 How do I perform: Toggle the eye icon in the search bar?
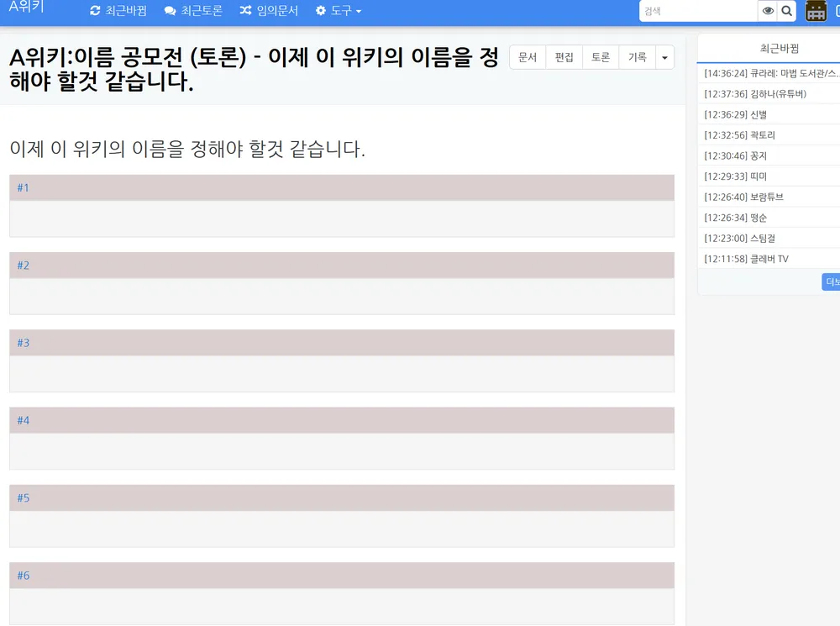tap(769, 11)
